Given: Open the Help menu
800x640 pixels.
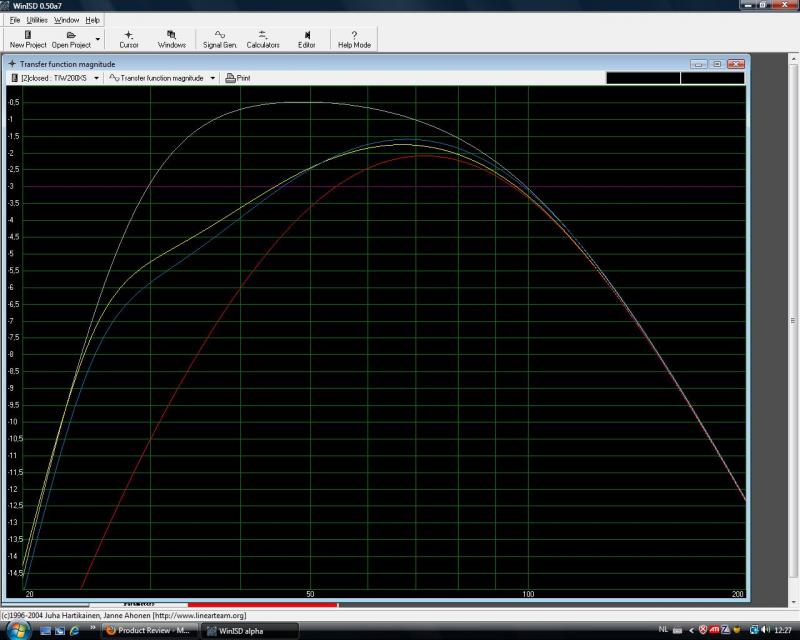Looking at the screenshot, I should click(x=93, y=20).
